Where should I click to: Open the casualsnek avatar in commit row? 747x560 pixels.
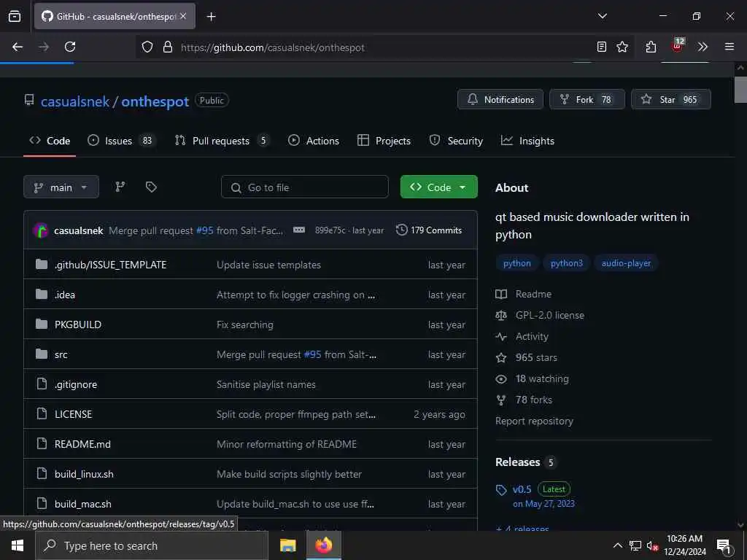pos(41,230)
